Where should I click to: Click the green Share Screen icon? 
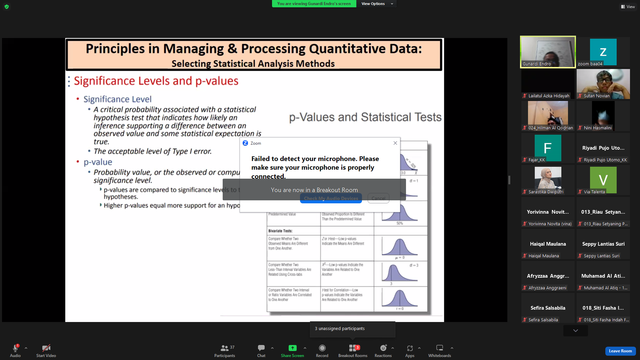pos(292,348)
